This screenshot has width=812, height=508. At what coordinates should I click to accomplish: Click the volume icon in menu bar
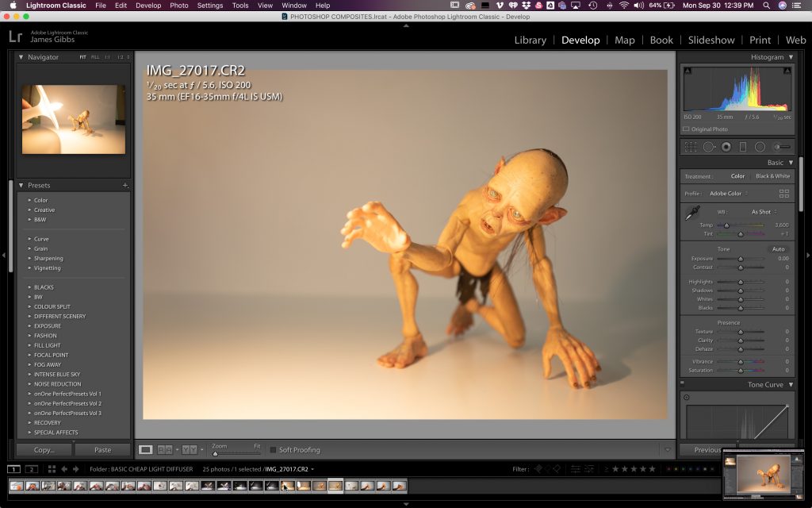point(638,6)
